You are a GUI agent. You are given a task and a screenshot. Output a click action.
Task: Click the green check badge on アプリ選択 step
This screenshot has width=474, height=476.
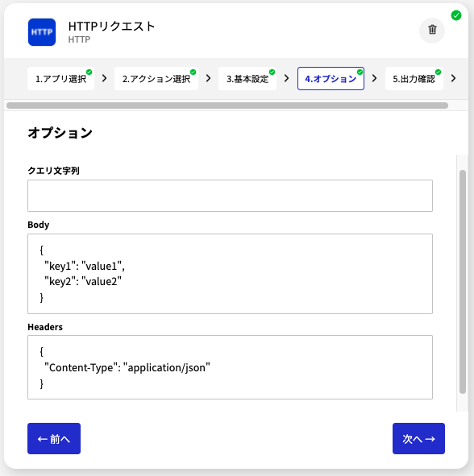point(89,72)
